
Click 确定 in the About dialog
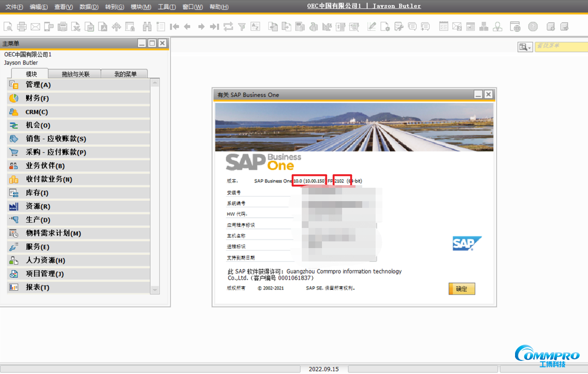(461, 289)
